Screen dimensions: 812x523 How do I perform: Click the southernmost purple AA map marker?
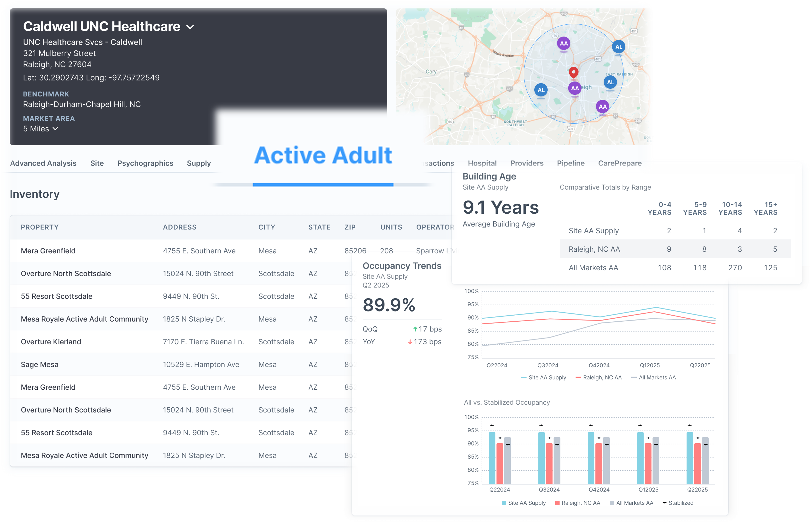click(602, 107)
